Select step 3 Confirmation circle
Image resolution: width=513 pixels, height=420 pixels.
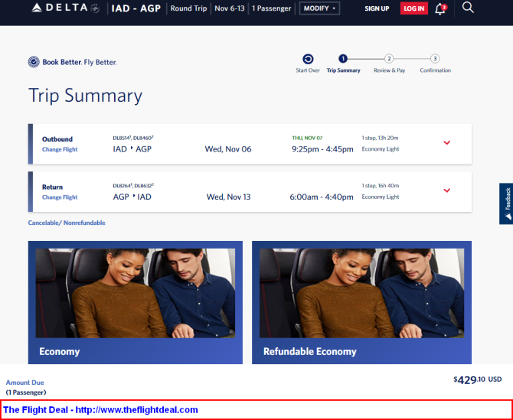(435, 58)
